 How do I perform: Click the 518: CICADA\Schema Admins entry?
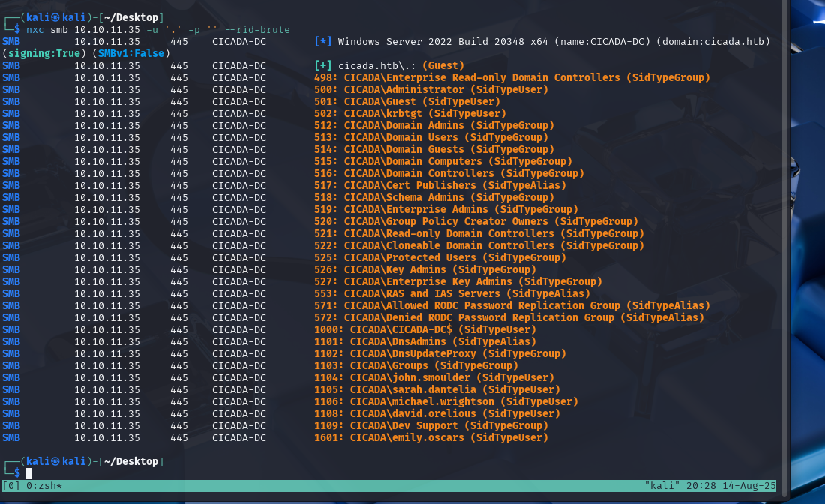[x=434, y=198]
